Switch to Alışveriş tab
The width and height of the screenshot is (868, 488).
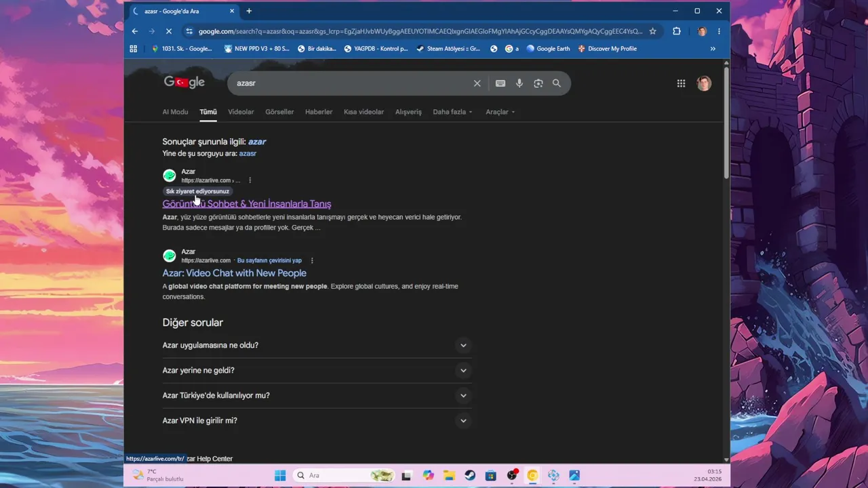[408, 112]
